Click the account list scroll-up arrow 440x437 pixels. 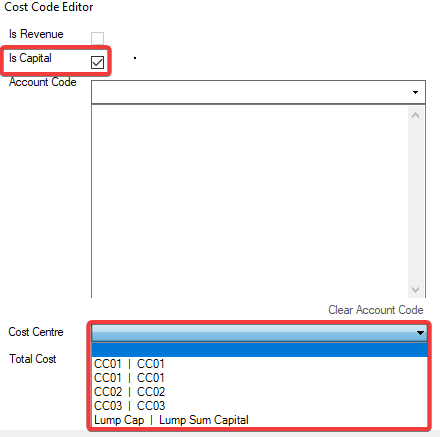(x=415, y=115)
